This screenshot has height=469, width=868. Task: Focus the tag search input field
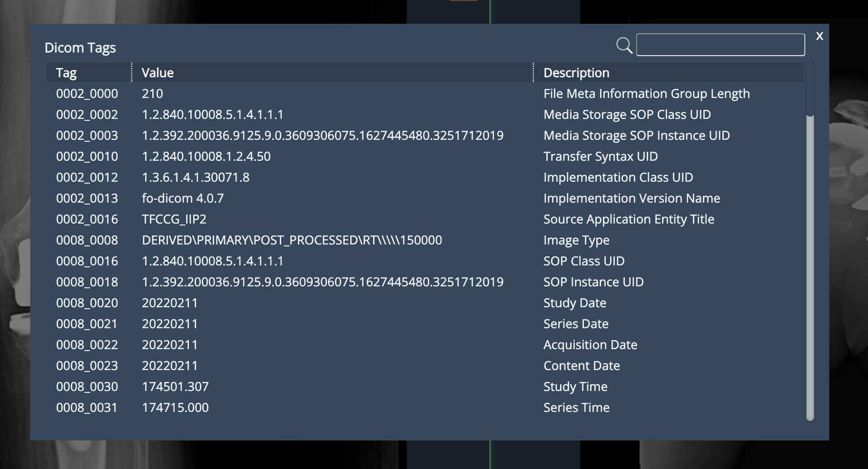(720, 45)
